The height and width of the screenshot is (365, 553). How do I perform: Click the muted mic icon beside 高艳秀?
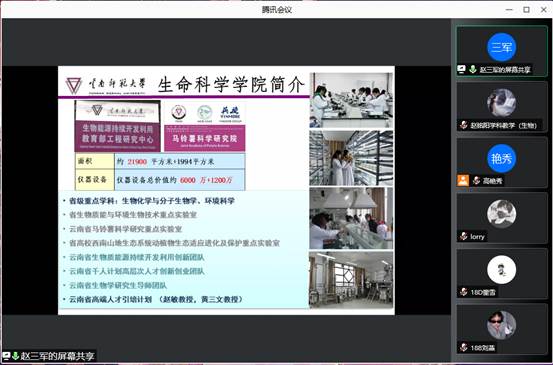476,181
